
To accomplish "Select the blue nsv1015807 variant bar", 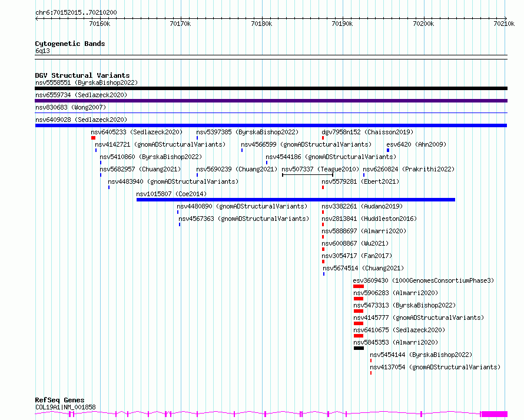I will point(296,200).
